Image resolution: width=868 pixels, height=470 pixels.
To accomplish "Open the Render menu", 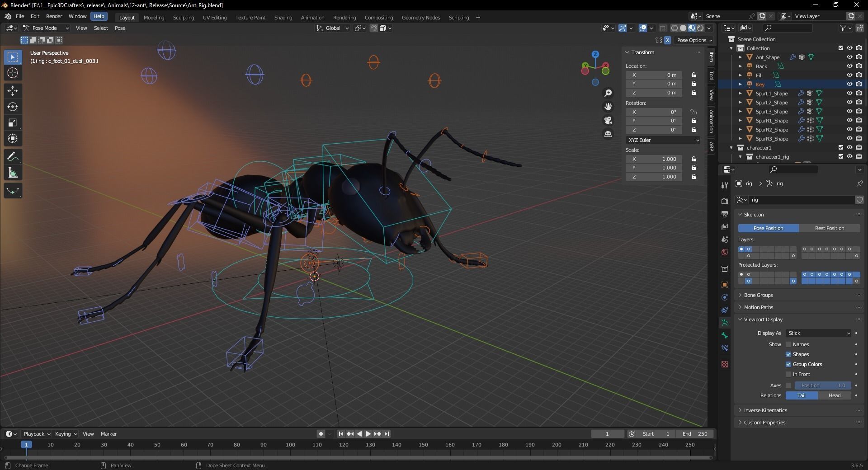I will [x=54, y=16].
